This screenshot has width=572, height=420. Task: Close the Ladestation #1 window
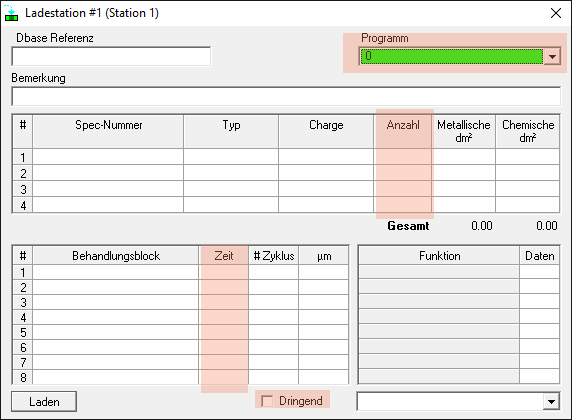click(556, 13)
